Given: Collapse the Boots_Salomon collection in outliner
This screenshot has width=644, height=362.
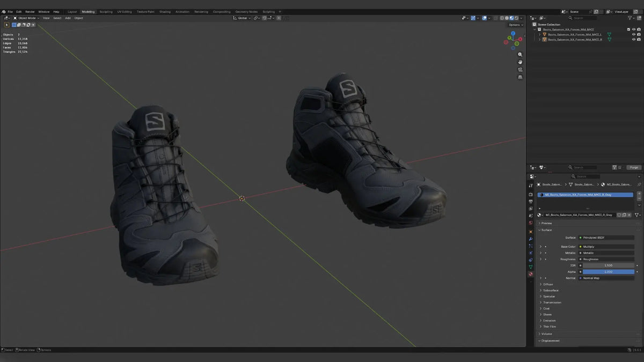Looking at the screenshot, I should point(535,29).
